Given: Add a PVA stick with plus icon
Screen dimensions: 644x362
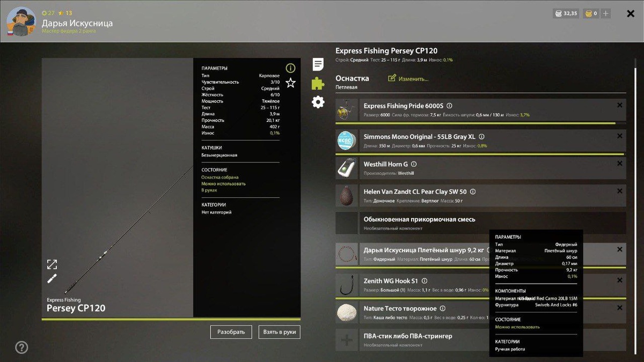Looking at the screenshot, I should coord(347,340).
